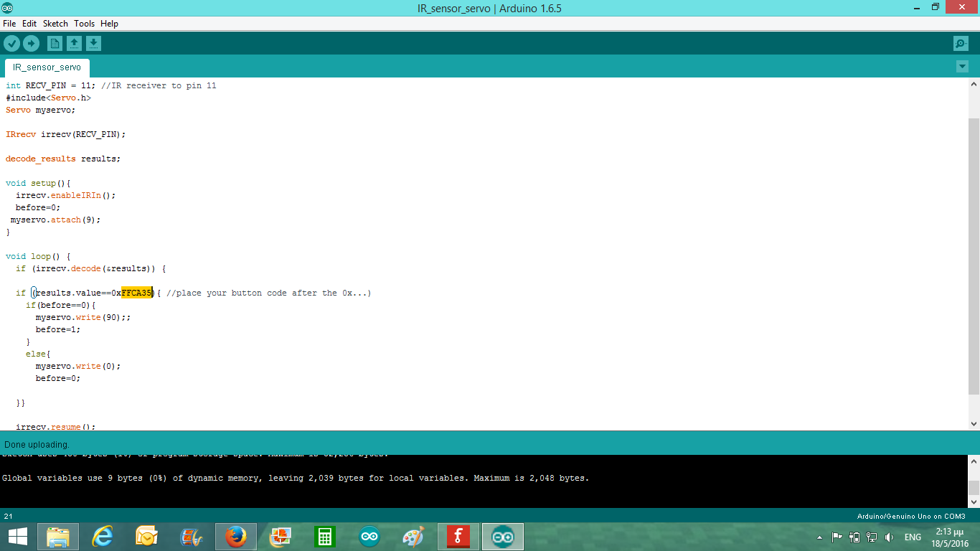Click the 'myservo.write(0);' line
This screenshot has height=551, width=980.
click(x=78, y=366)
